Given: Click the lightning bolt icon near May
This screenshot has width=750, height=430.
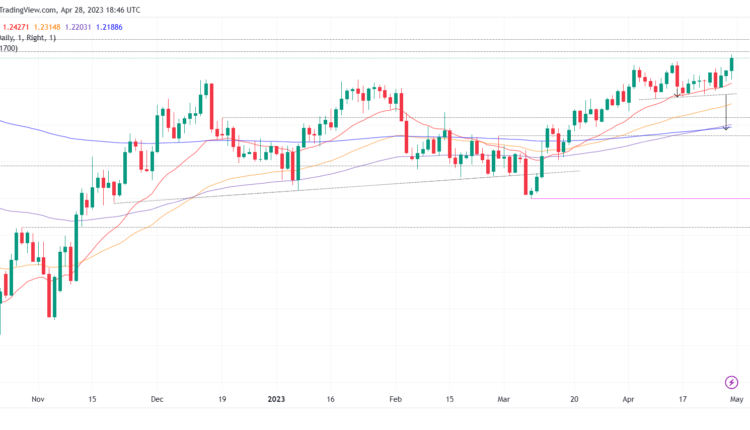Looking at the screenshot, I should pos(731,382).
